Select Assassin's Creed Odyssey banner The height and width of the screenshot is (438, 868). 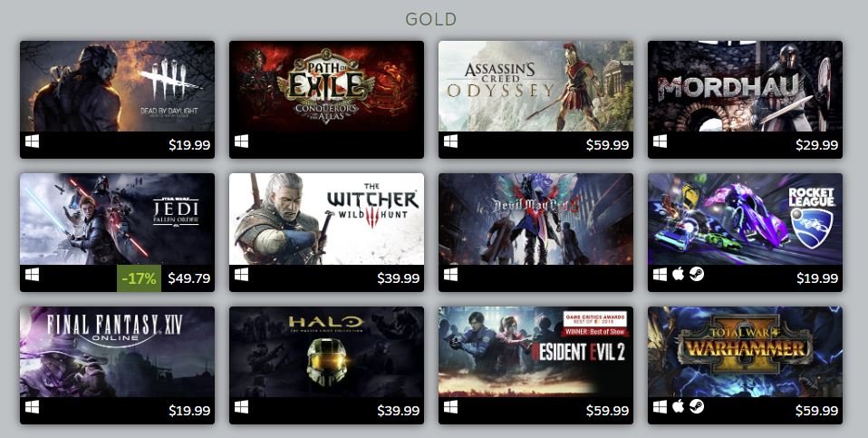tap(535, 86)
